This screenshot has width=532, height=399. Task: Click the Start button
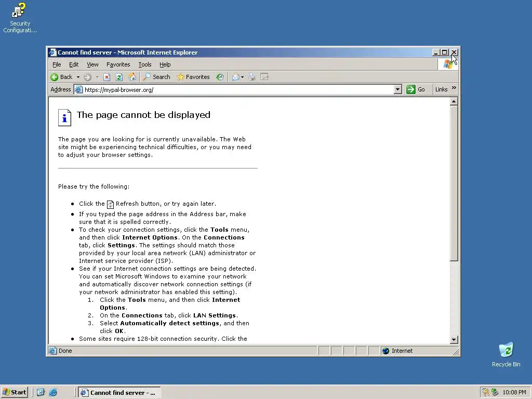(14, 392)
